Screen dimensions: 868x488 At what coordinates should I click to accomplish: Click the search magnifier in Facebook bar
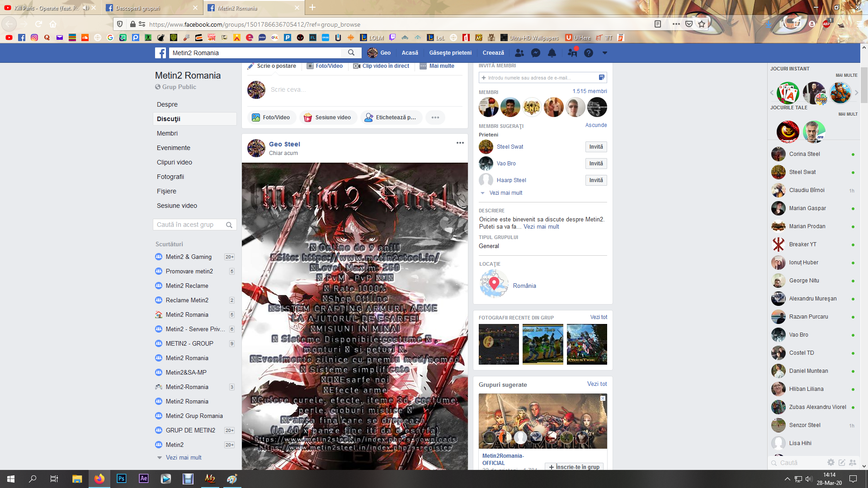[x=351, y=53]
